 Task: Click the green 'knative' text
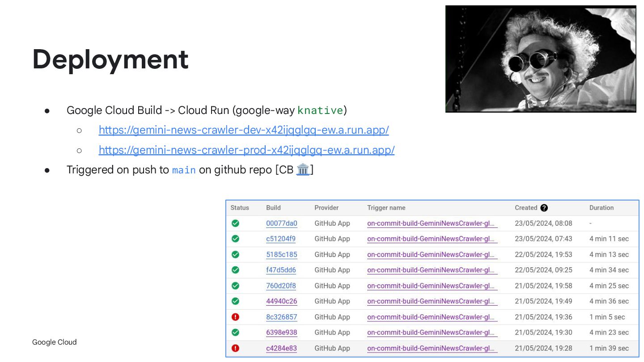tap(320, 110)
